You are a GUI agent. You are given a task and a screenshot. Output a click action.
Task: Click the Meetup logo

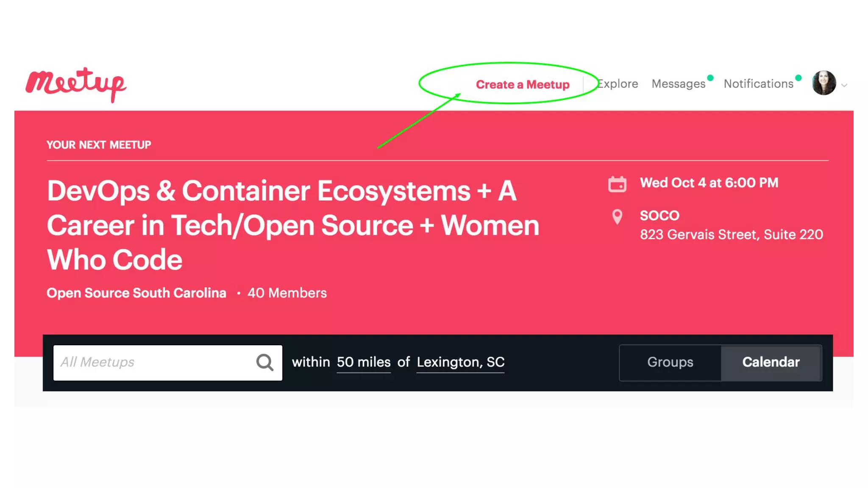tap(75, 84)
